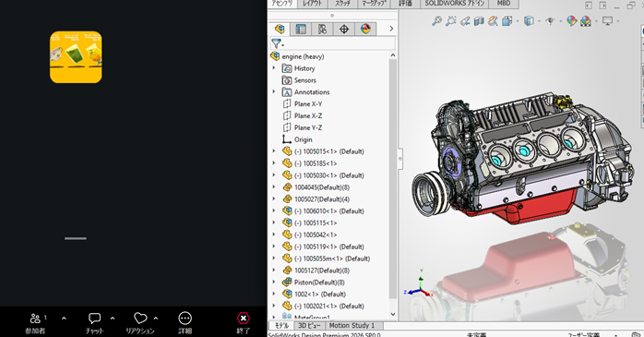The image size is (644, 337).
Task: Toggle Hide/Show Items eye icon
Action: (x=550, y=20)
